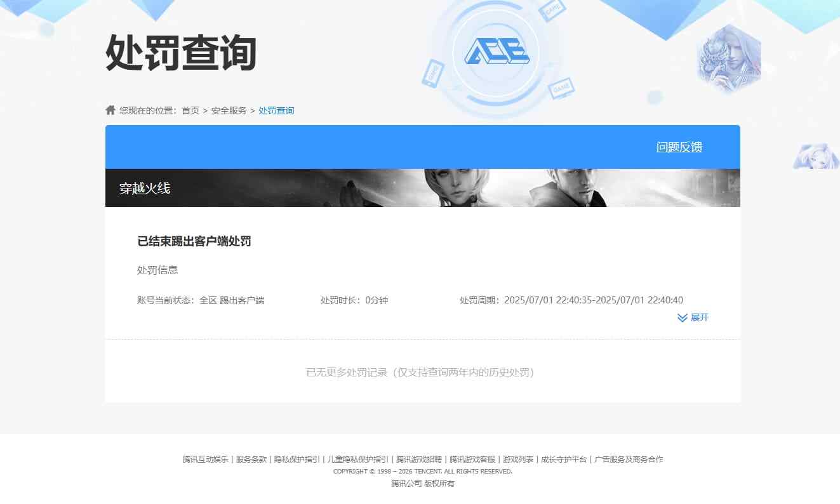The height and width of the screenshot is (504, 840).
Task: Open the 首页 breadcrumb link
Action: click(x=190, y=110)
